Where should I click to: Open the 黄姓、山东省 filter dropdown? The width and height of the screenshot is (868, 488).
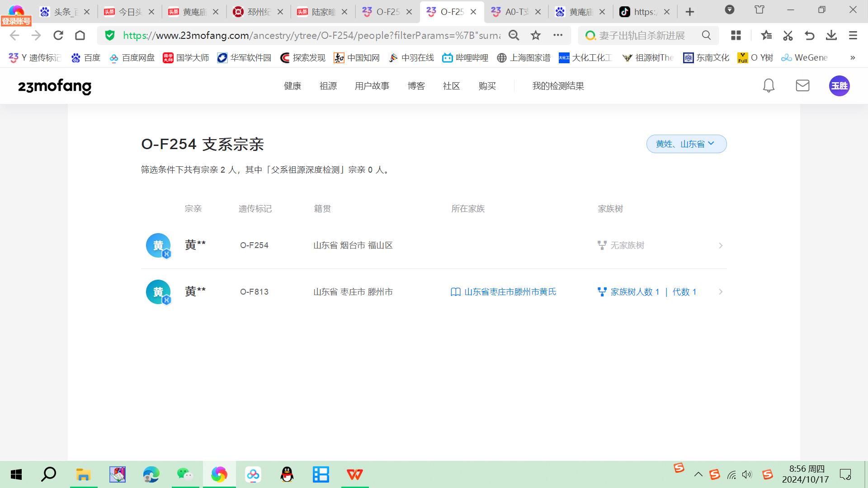[x=686, y=144]
